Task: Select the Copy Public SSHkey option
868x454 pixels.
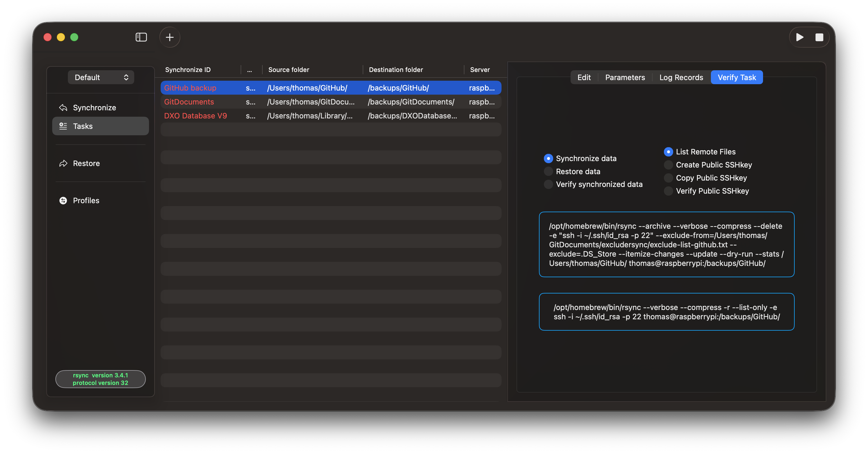Action: [x=668, y=178]
